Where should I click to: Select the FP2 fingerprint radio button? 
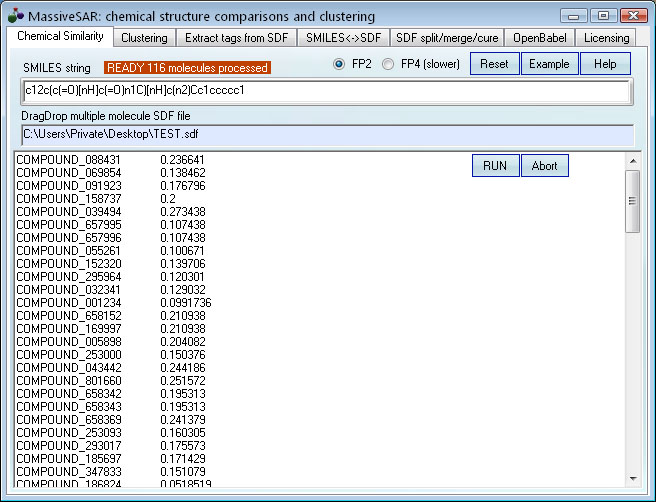(x=339, y=64)
